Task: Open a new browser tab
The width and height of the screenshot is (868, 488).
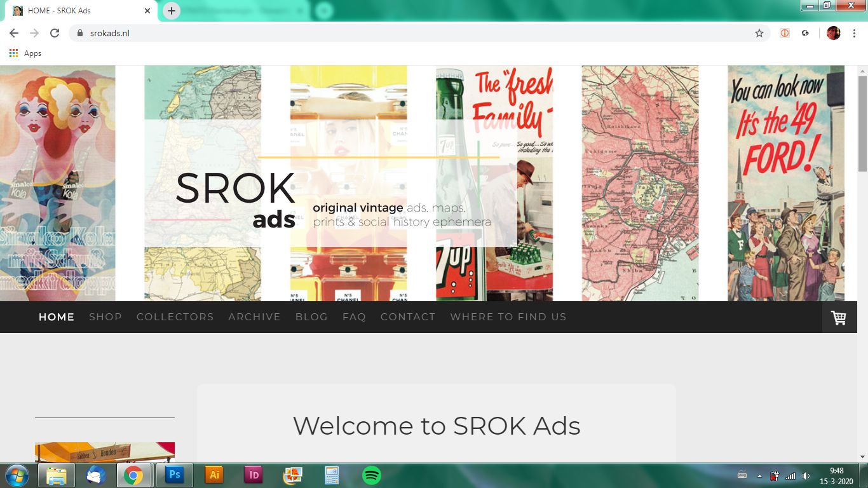Action: (x=172, y=11)
